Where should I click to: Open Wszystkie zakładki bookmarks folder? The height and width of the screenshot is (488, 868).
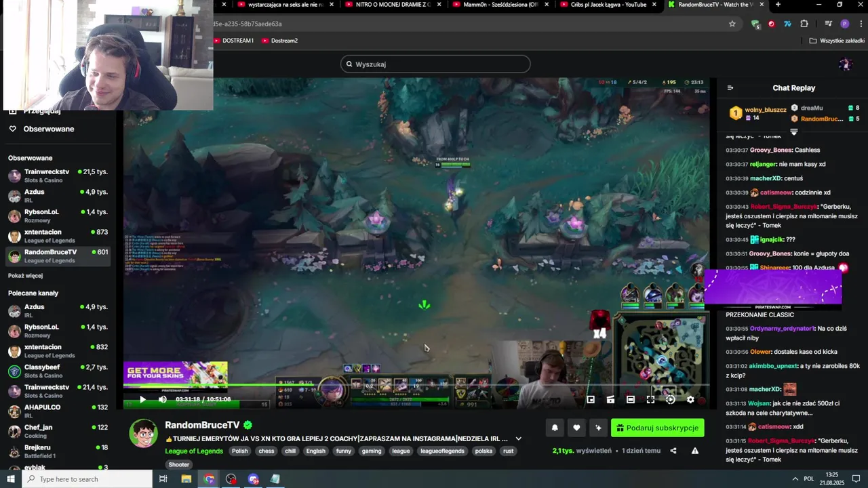pyautogui.click(x=836, y=41)
